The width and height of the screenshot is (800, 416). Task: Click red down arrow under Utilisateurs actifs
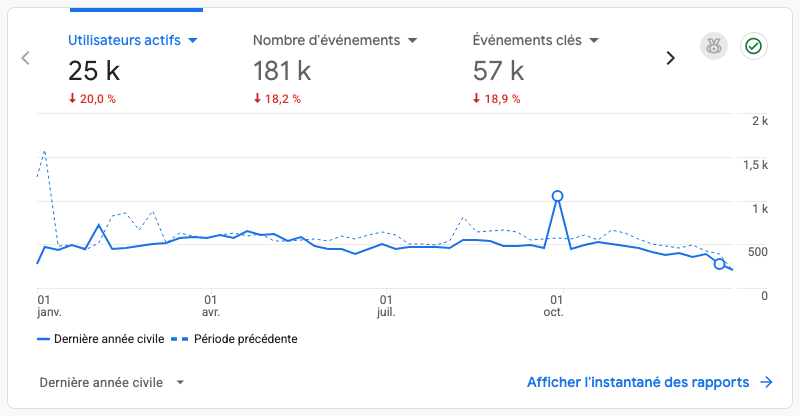(x=72, y=99)
